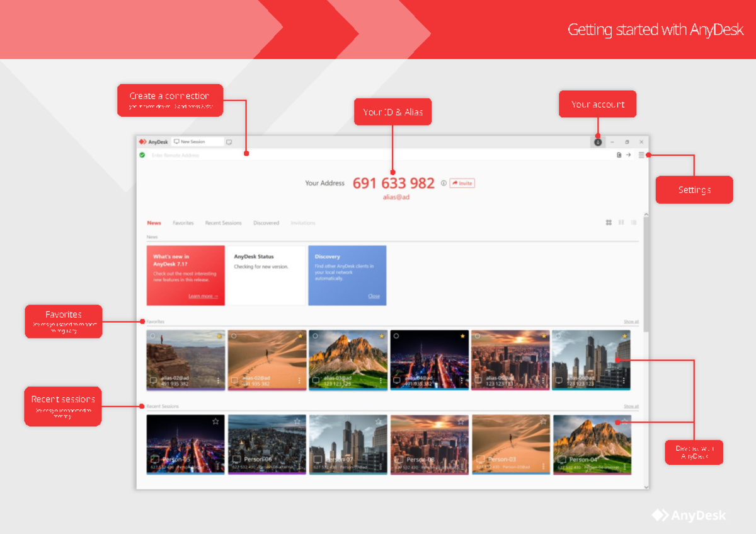Click the monitor icon on alias-03@ad card
The width and height of the screenshot is (756, 534).
pyautogui.click(x=316, y=380)
